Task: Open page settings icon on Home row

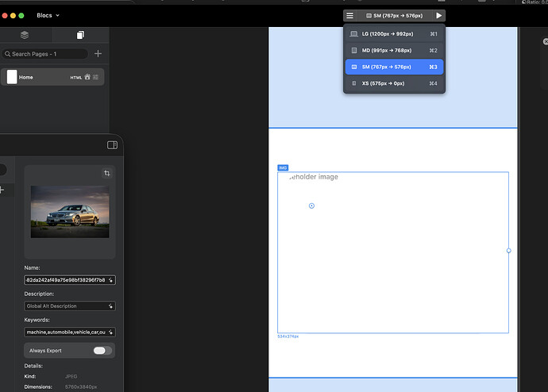Action: (x=96, y=77)
